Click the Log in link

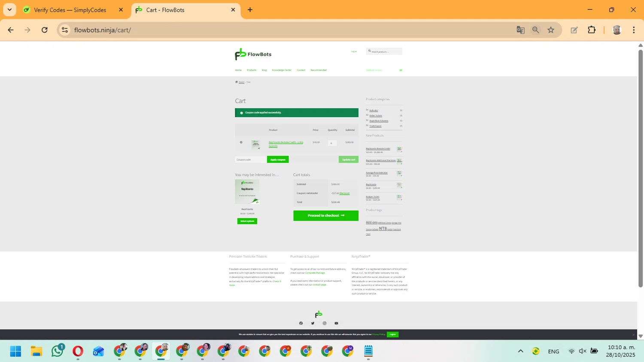354,52
